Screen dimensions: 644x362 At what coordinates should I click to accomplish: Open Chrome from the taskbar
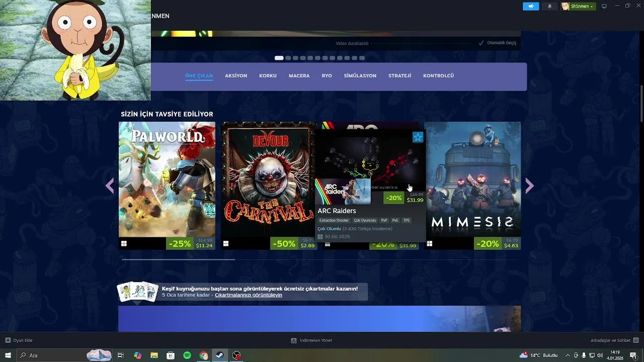204,355
